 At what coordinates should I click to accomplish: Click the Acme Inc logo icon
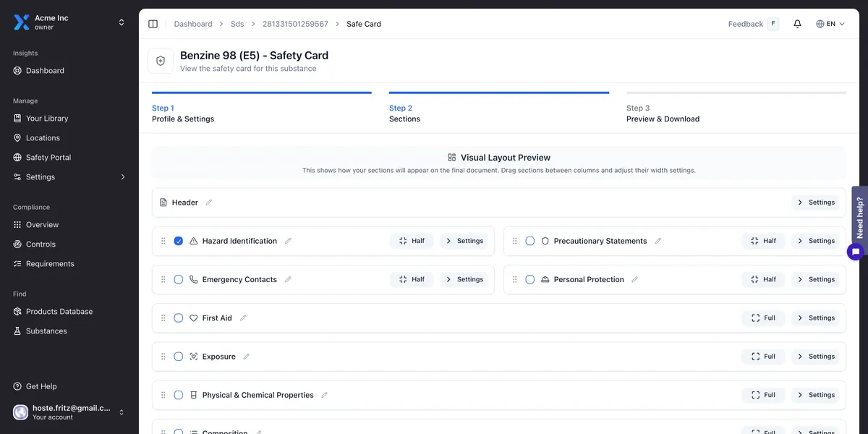(x=22, y=22)
